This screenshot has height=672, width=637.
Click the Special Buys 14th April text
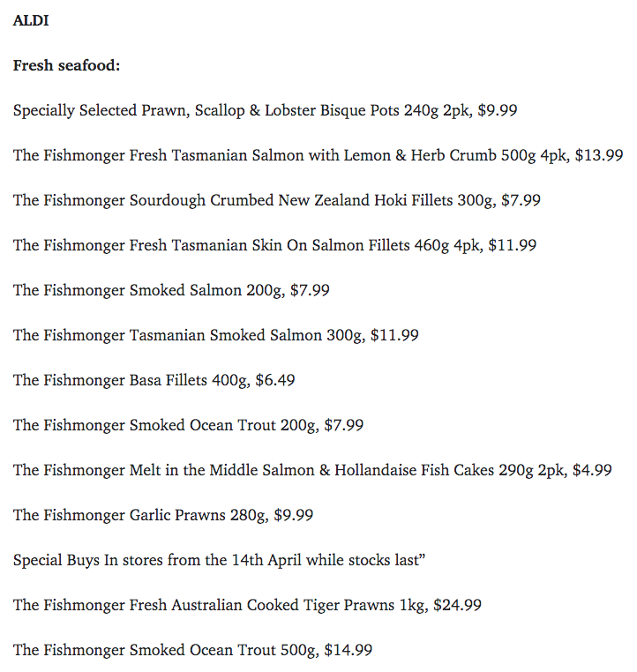(x=219, y=561)
